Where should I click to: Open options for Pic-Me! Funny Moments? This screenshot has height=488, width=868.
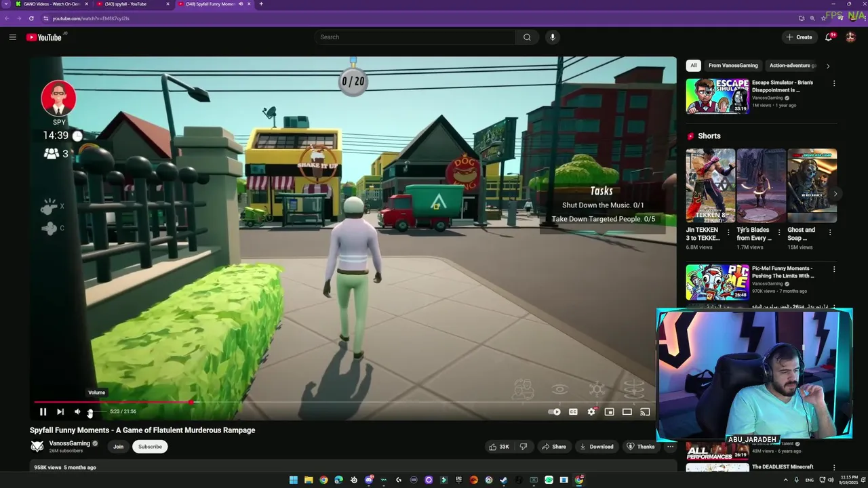tap(834, 269)
